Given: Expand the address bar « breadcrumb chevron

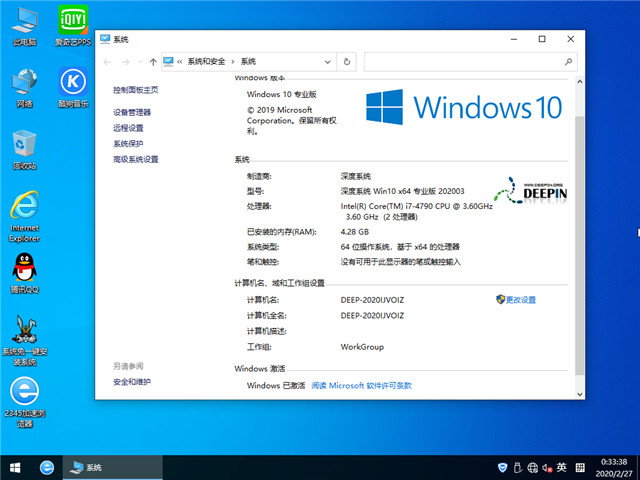Looking at the screenshot, I should click(180, 62).
